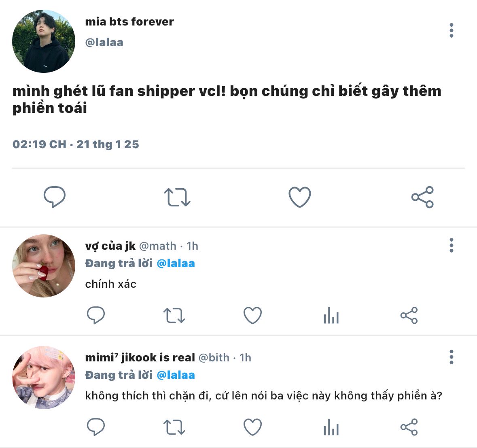477x448 pixels.
Task: Retweet the main post by mia bts forever
Action: (177, 197)
